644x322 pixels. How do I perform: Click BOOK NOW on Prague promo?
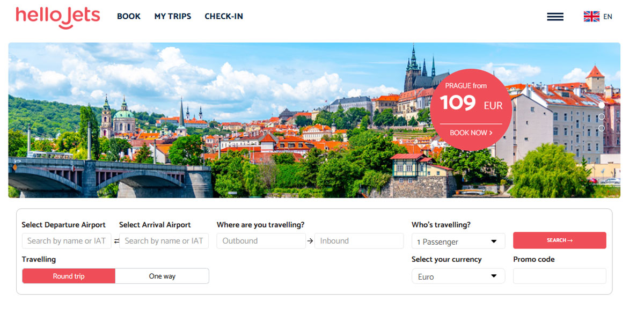coord(471,133)
